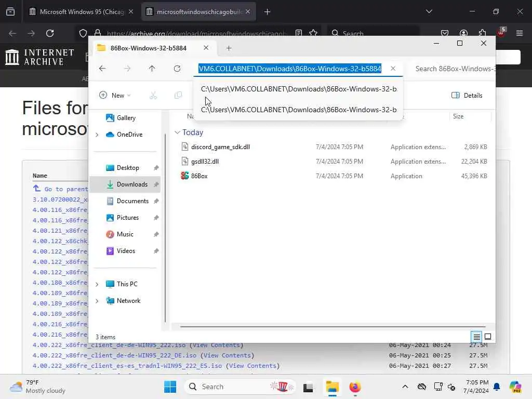Collapse the Today file group

(x=177, y=132)
